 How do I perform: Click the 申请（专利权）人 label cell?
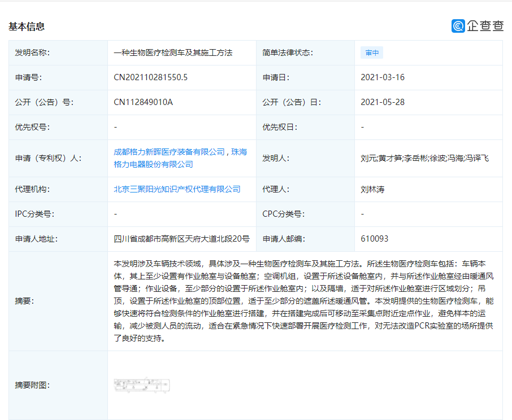pyautogui.click(x=58, y=159)
